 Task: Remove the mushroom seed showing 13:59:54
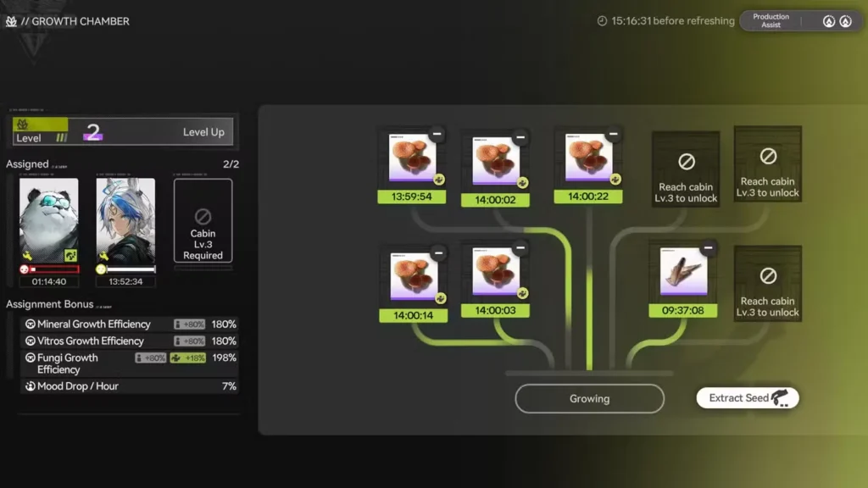[437, 133]
